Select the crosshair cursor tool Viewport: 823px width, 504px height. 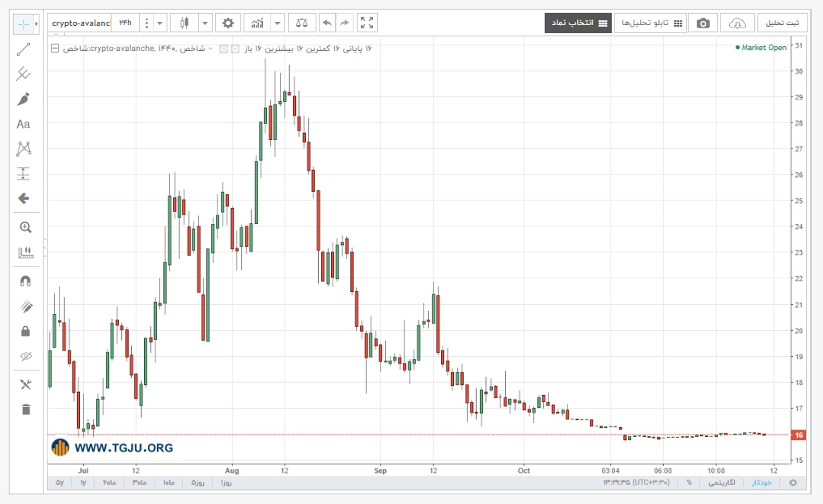point(23,24)
